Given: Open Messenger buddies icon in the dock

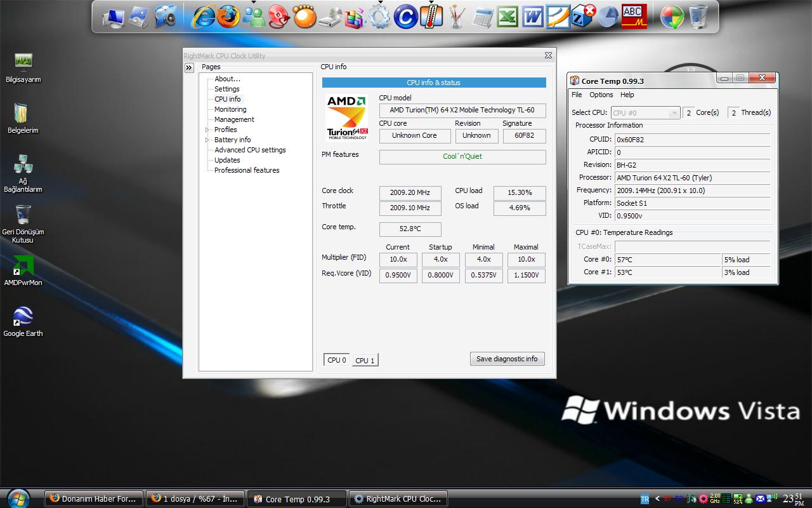Looking at the screenshot, I should (254, 17).
